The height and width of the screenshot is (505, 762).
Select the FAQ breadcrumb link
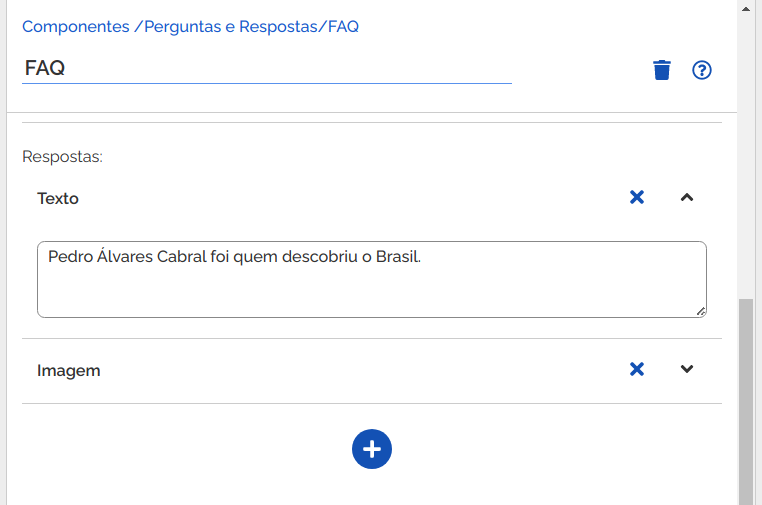click(x=343, y=26)
